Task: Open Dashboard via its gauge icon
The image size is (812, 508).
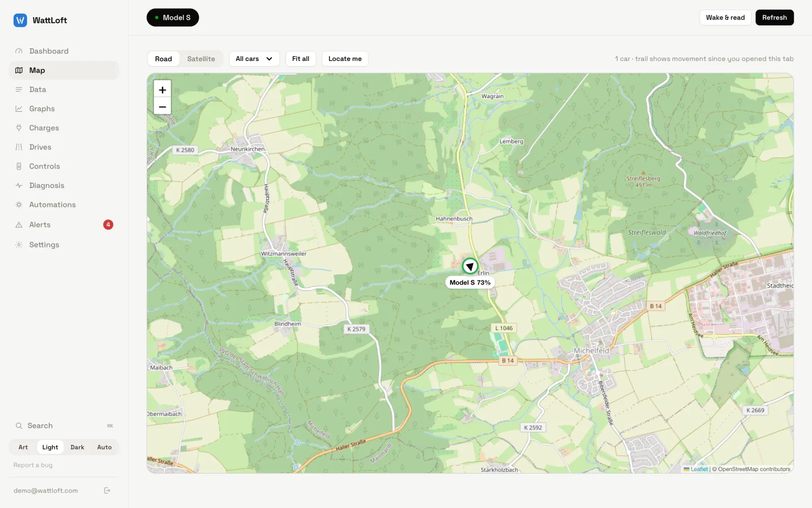Action: click(x=19, y=51)
